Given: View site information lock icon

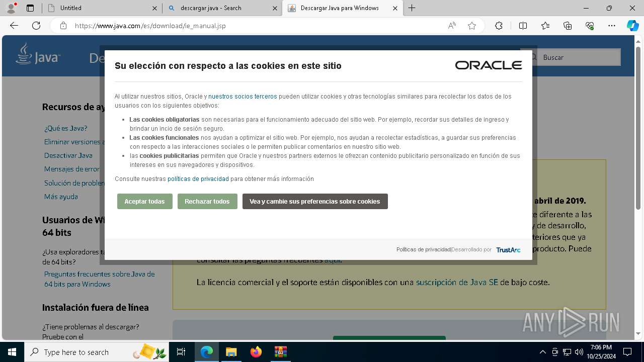Looking at the screenshot, I should click(x=63, y=26).
